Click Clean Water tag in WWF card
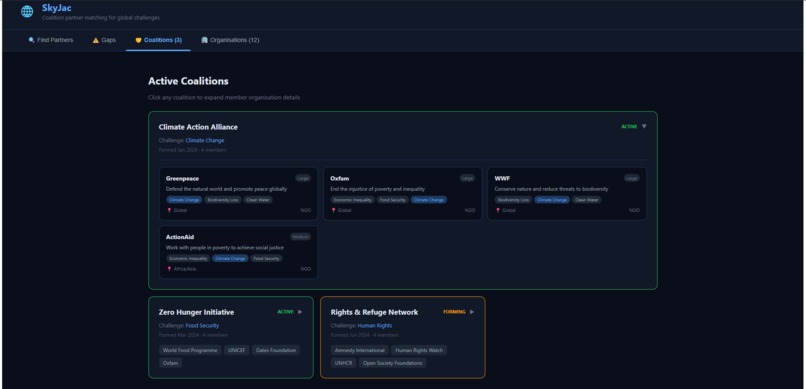 pyautogui.click(x=587, y=200)
